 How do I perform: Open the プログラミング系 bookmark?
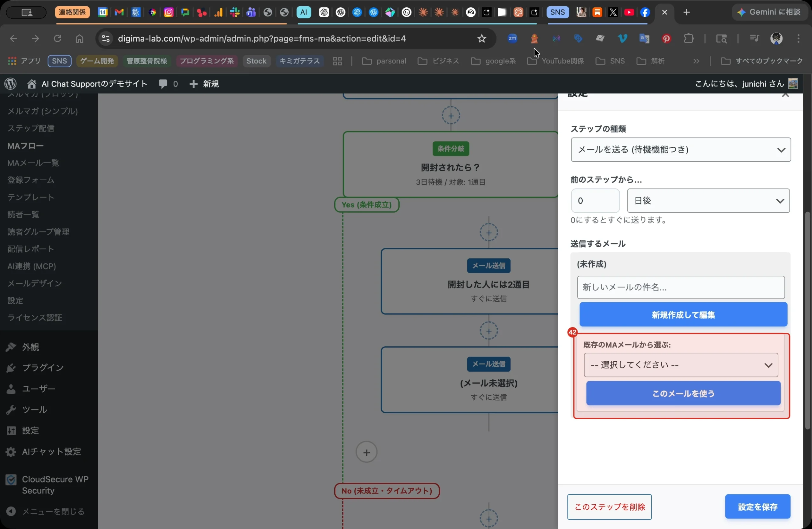point(207,61)
